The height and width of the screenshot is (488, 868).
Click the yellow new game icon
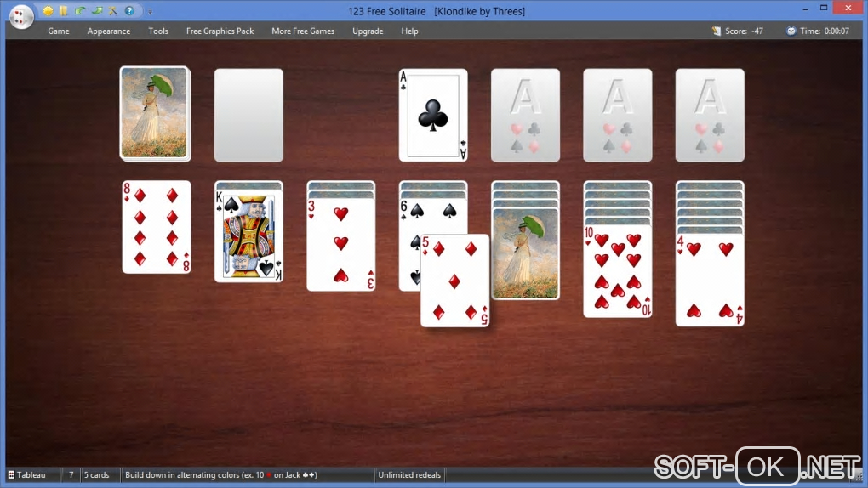tap(49, 10)
